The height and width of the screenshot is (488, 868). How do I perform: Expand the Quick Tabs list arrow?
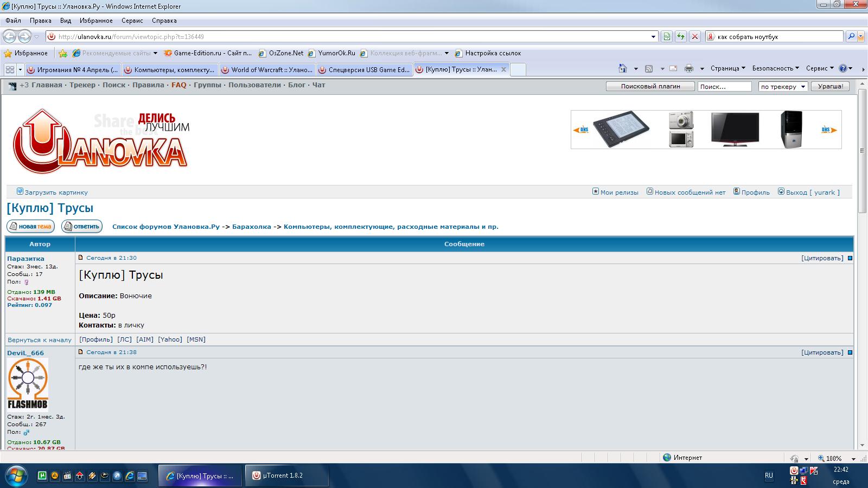tap(20, 69)
